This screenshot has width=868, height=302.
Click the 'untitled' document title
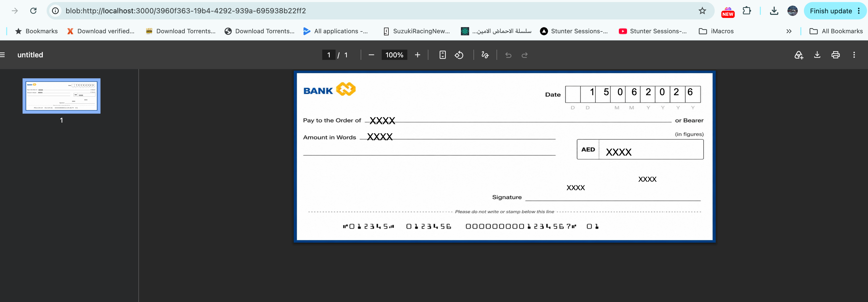30,55
